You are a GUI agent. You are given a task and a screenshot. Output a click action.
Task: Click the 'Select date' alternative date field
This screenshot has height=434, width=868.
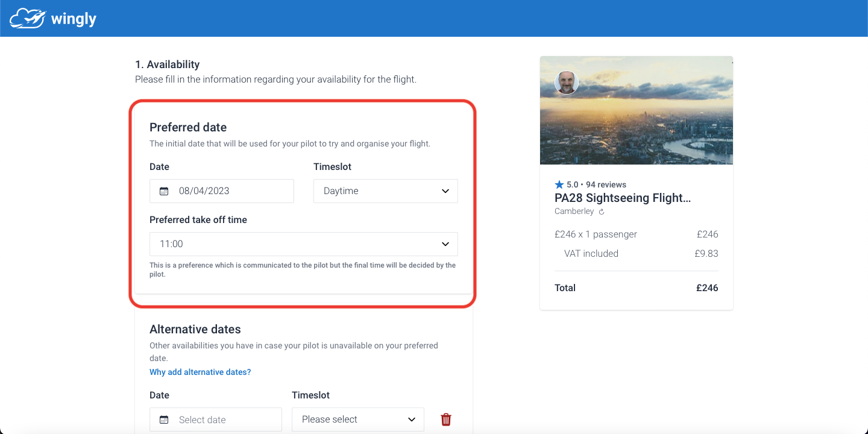(216, 420)
